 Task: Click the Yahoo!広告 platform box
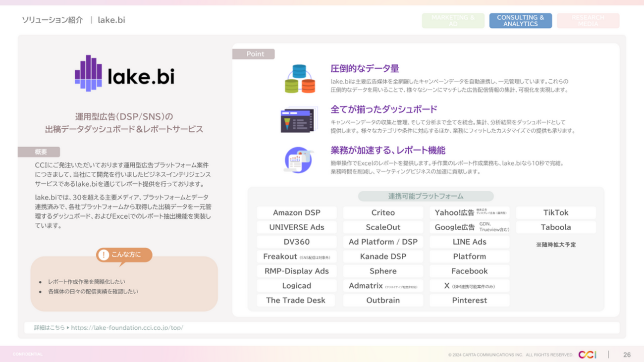[x=470, y=213]
